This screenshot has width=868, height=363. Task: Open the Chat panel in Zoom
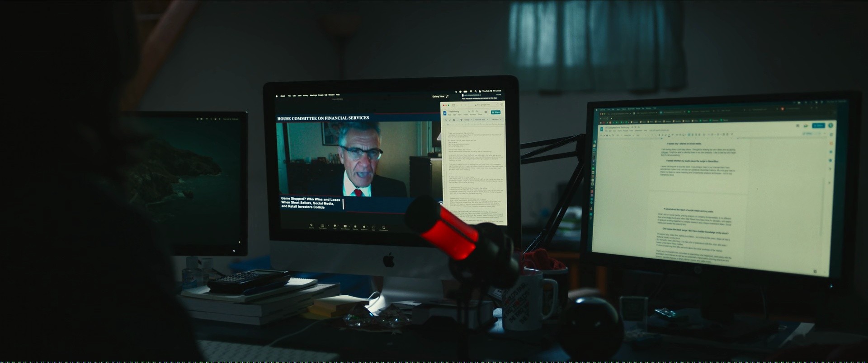coord(335,227)
